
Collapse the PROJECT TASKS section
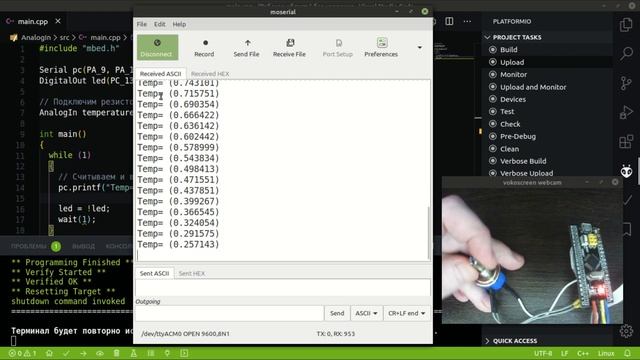click(517, 37)
